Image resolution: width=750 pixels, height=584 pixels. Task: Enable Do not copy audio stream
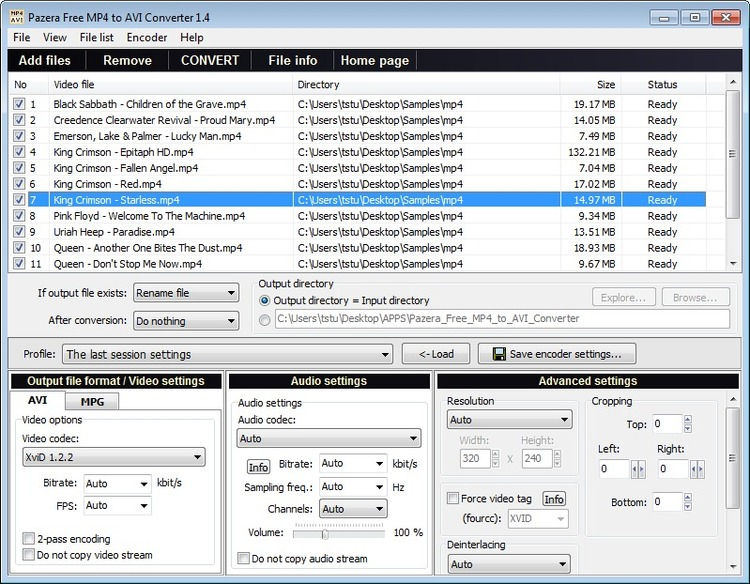243,558
